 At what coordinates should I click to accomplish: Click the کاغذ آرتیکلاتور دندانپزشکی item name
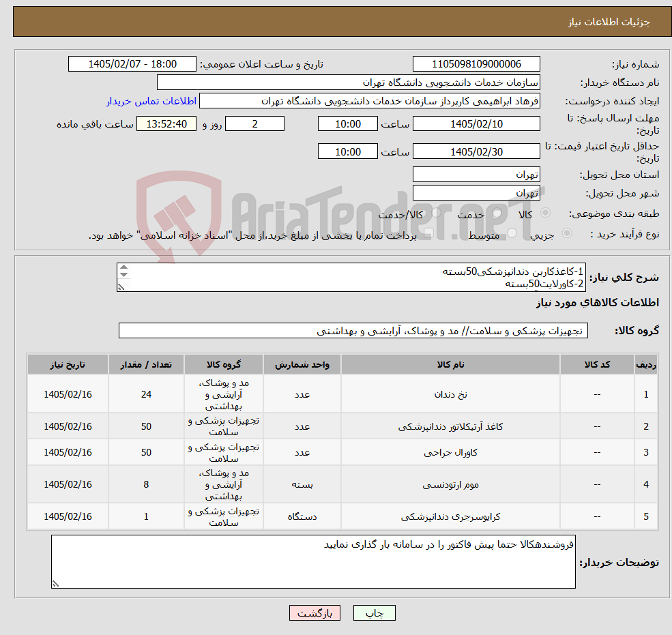coord(450,427)
